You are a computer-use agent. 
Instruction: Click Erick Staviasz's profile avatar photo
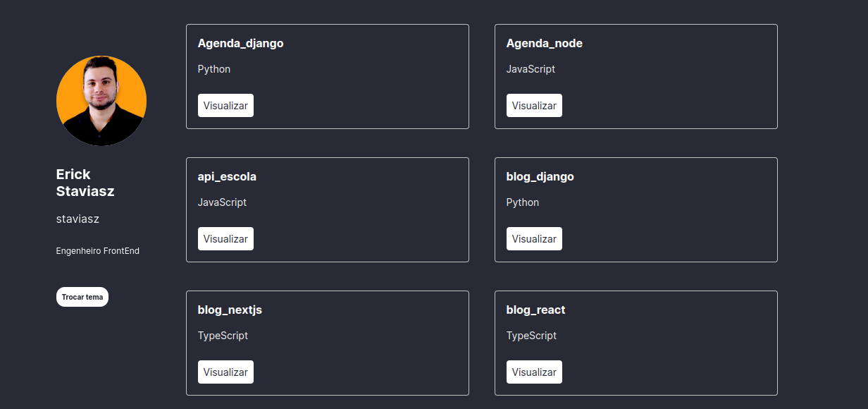click(x=101, y=101)
